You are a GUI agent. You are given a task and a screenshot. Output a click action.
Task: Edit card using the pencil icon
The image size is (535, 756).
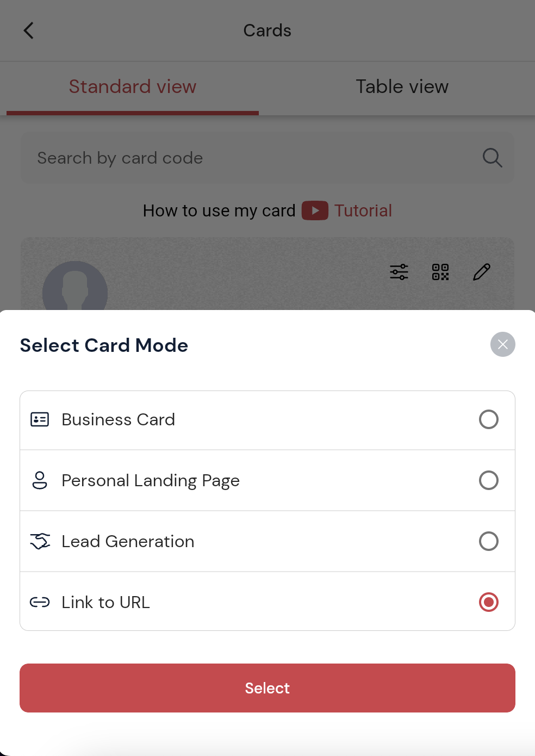482,272
